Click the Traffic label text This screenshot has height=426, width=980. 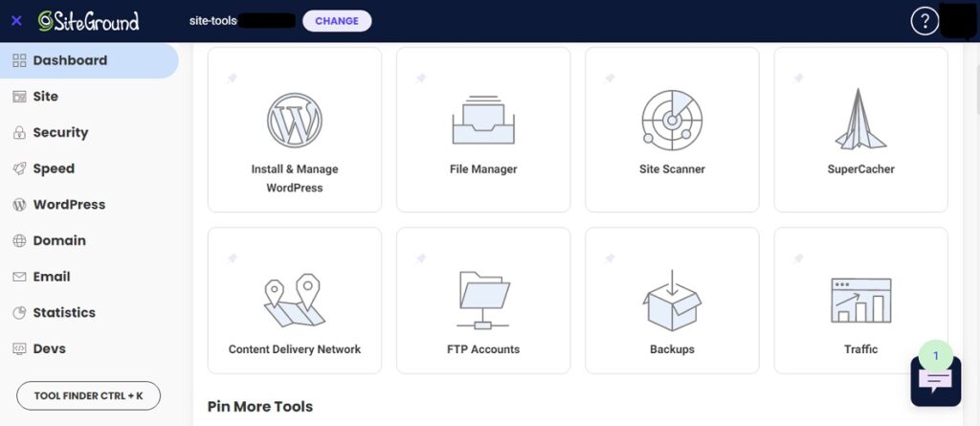click(860, 349)
